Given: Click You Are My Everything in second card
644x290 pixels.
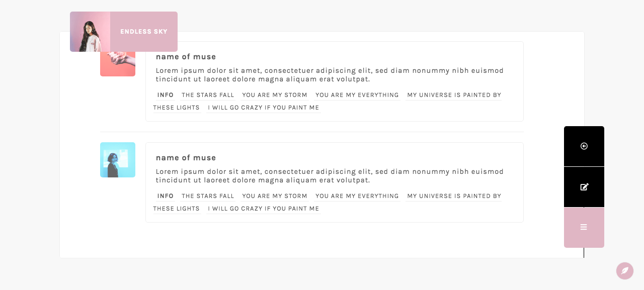Looking at the screenshot, I should click(x=357, y=196).
